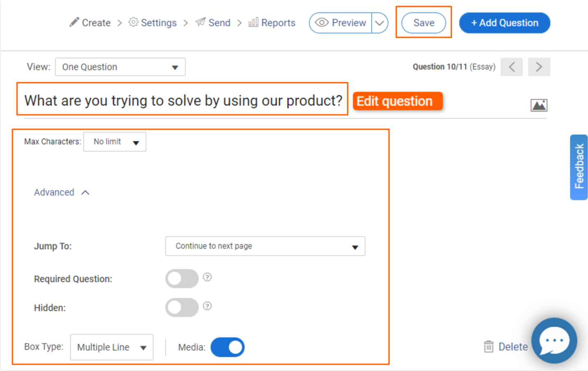Open the Reports step
This screenshot has height=371, width=588.
[x=272, y=23]
